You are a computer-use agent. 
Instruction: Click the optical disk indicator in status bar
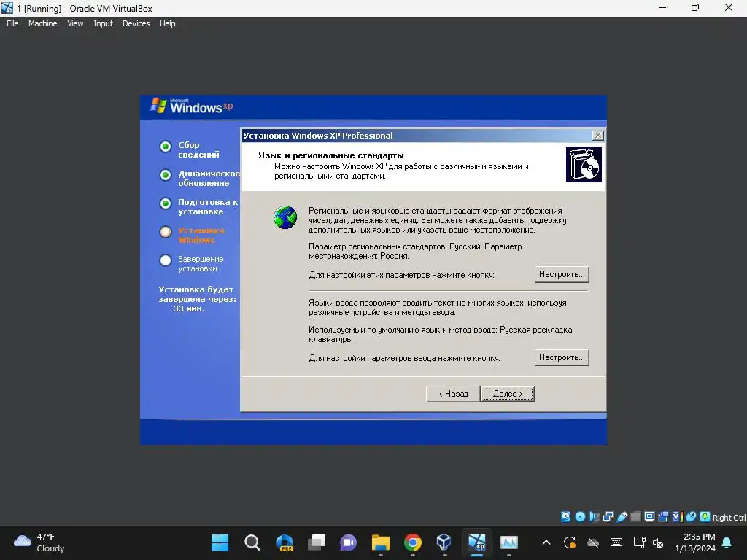[x=580, y=517]
